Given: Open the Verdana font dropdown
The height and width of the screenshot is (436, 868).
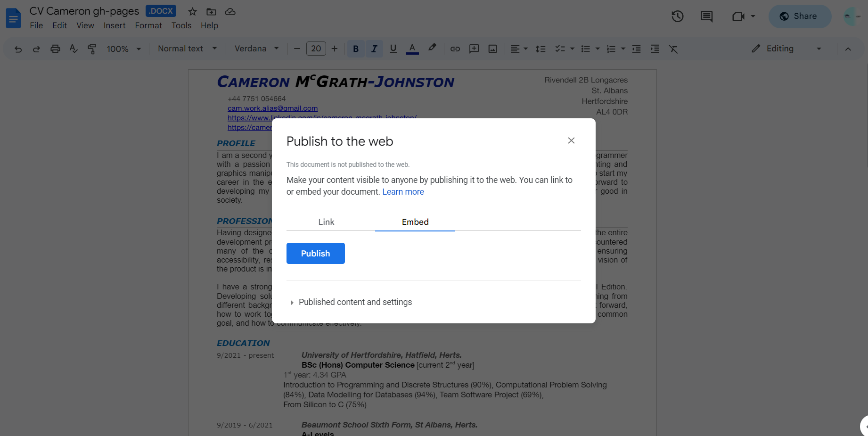Looking at the screenshot, I should [x=257, y=49].
